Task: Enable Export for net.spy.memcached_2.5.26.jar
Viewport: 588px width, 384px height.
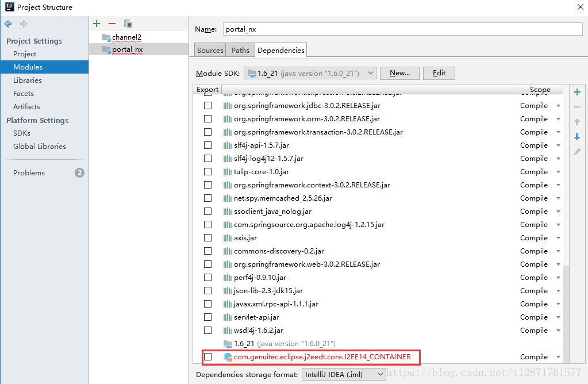Action: point(207,198)
